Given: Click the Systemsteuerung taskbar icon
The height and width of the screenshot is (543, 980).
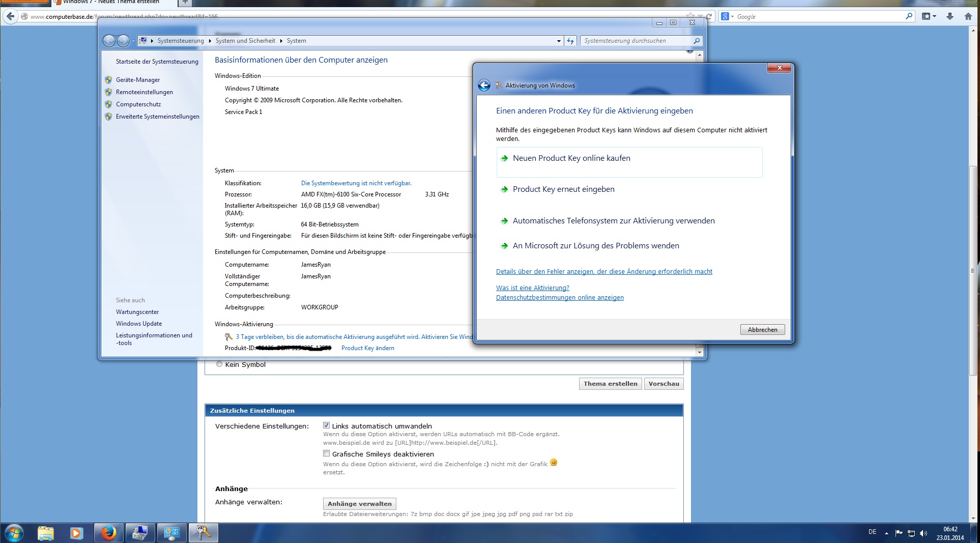Looking at the screenshot, I should point(171,533).
